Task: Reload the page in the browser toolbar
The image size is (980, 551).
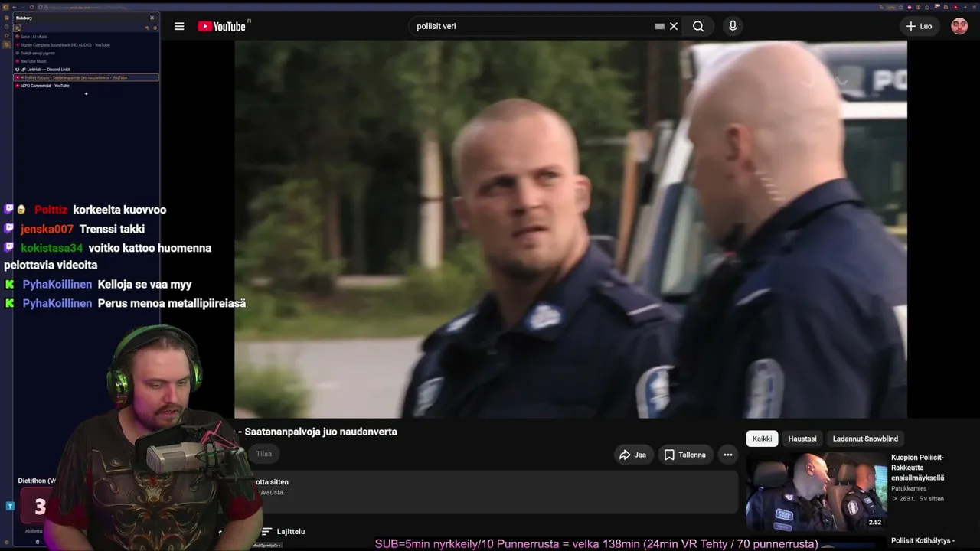Action: click(x=31, y=7)
